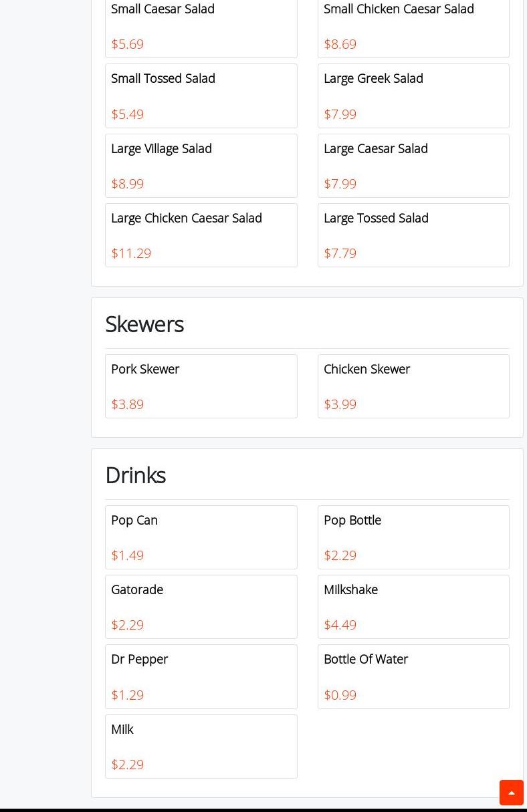Choose Small Chicken Caesar Salad
The width and height of the screenshot is (527, 812).
[413, 27]
